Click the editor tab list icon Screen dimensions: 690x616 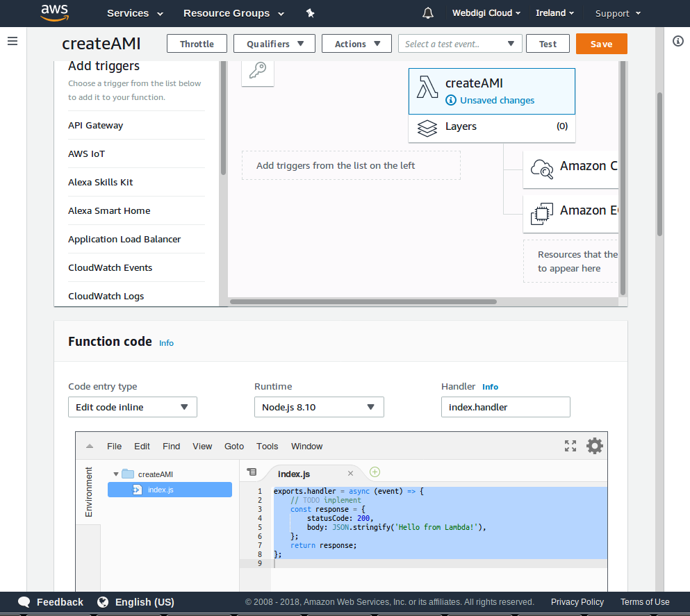pos(252,472)
